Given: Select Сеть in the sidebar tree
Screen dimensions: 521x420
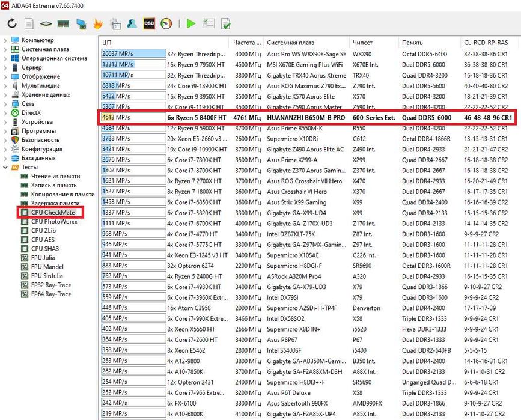Looking at the screenshot, I should [28, 104].
